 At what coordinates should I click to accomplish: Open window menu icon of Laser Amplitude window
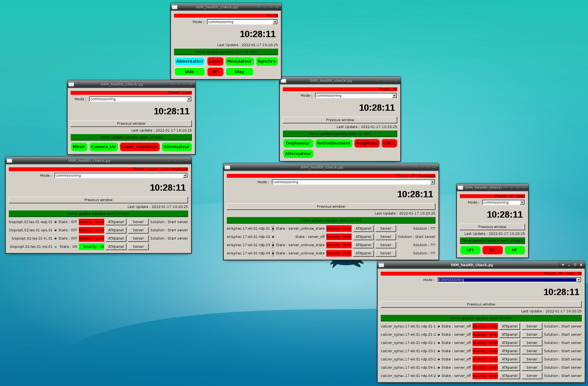coord(9,161)
